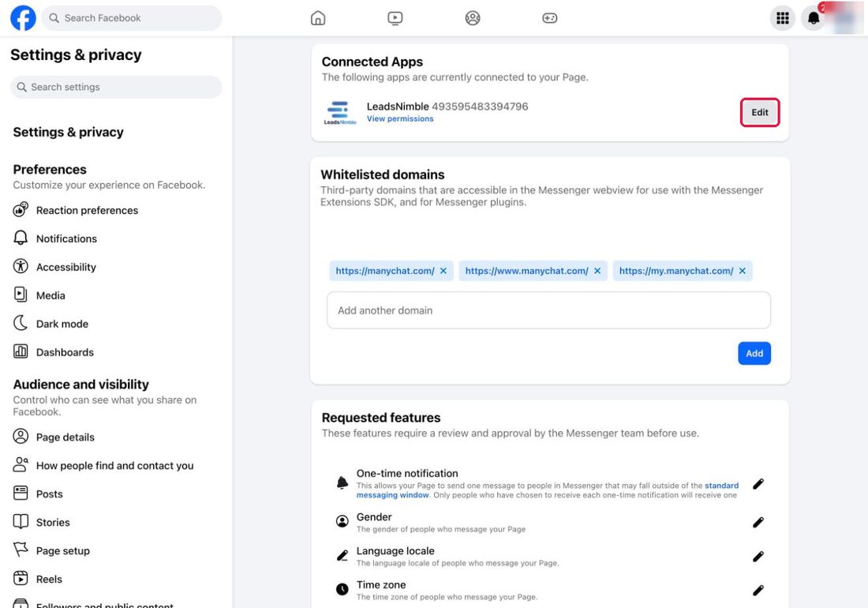Open the apps grid menu

coord(783,18)
